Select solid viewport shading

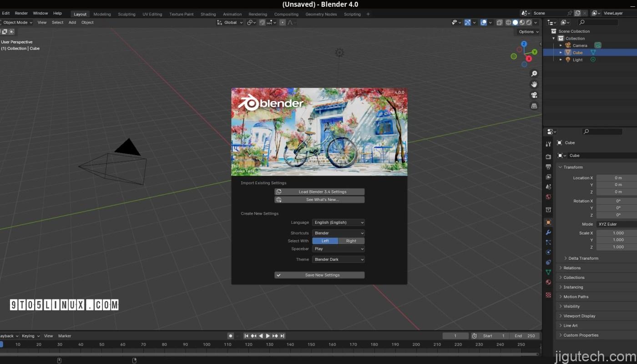click(x=515, y=22)
